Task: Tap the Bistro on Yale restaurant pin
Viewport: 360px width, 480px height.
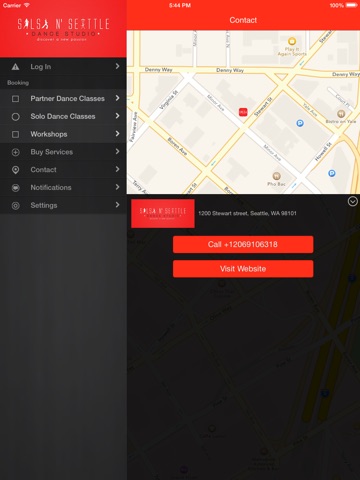Action: (341, 114)
